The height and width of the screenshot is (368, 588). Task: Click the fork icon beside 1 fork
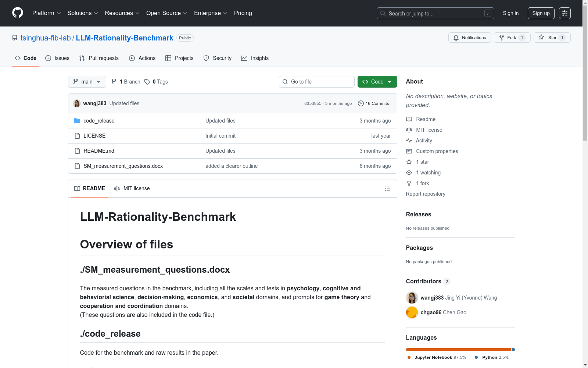(x=409, y=183)
